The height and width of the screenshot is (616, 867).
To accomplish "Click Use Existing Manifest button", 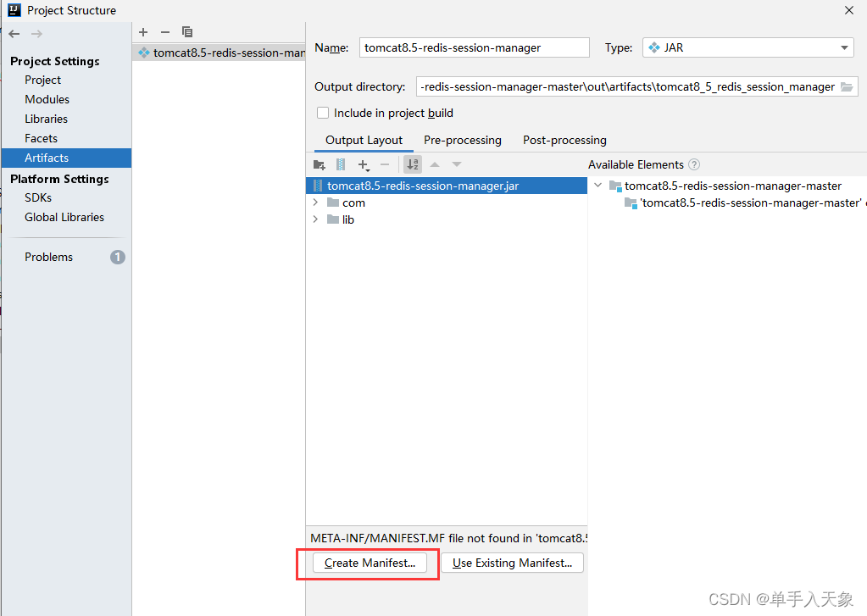I will tap(512, 563).
